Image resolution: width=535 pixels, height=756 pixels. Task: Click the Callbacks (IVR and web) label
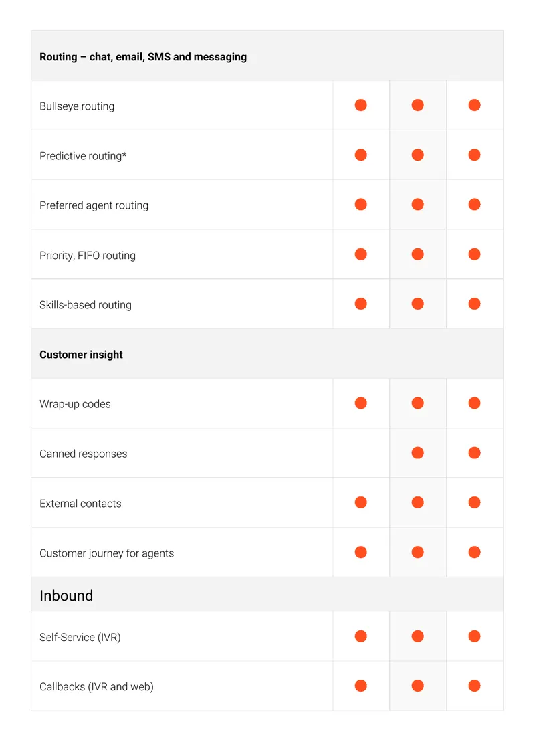(96, 687)
